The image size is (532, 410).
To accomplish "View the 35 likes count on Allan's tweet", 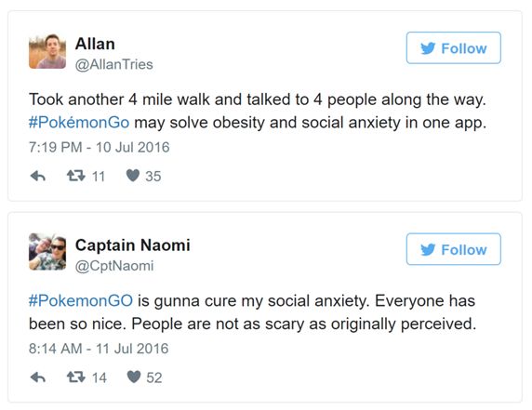I will click(153, 177).
